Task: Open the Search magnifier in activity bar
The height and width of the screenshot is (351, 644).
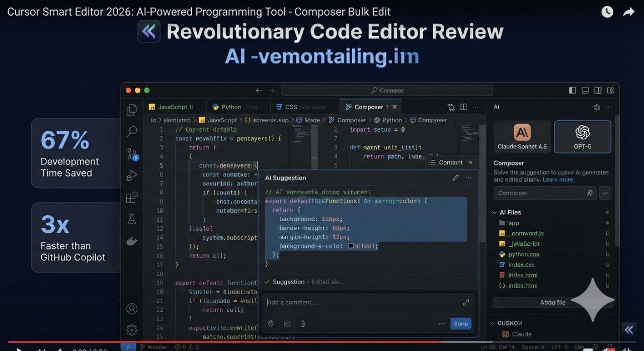Action: [x=132, y=132]
